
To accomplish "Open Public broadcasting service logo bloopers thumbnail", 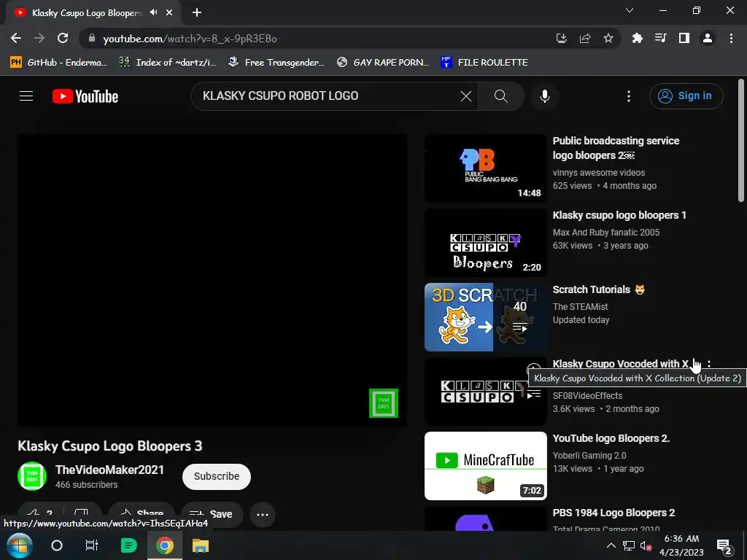I will tap(485, 168).
